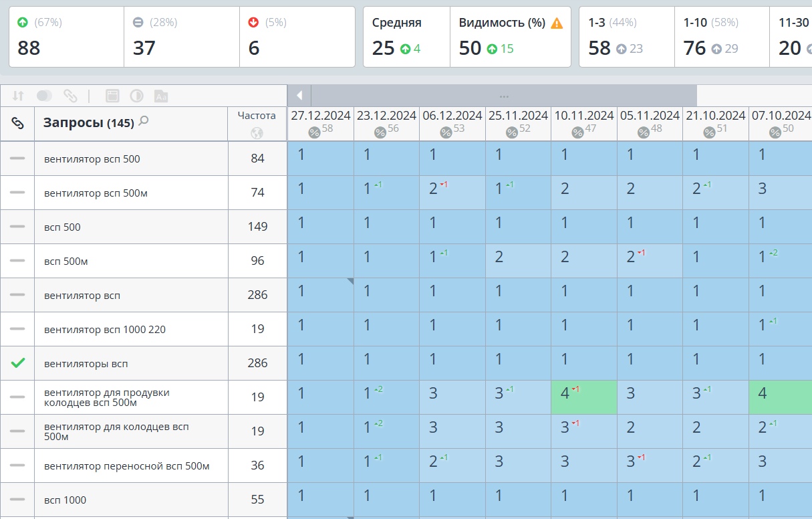This screenshot has height=519, width=812.
Task: Click the dash marker for всп 500 row
Action: 17,227
